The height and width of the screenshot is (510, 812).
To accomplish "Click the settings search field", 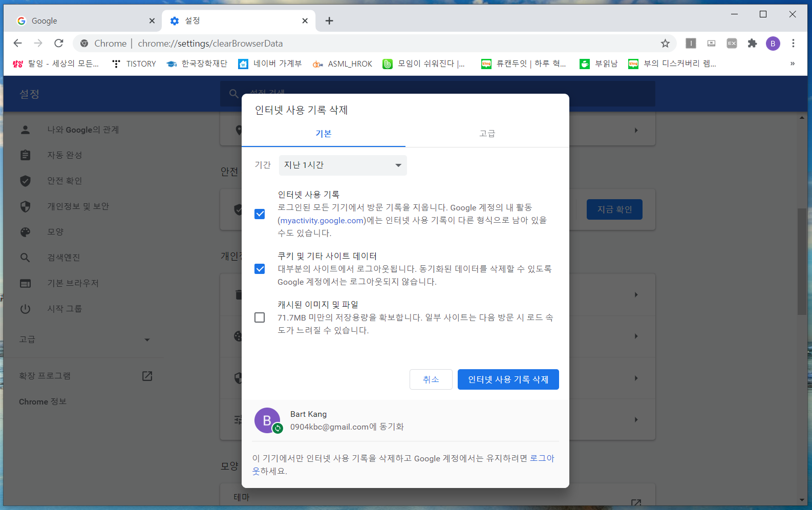I will [438, 94].
